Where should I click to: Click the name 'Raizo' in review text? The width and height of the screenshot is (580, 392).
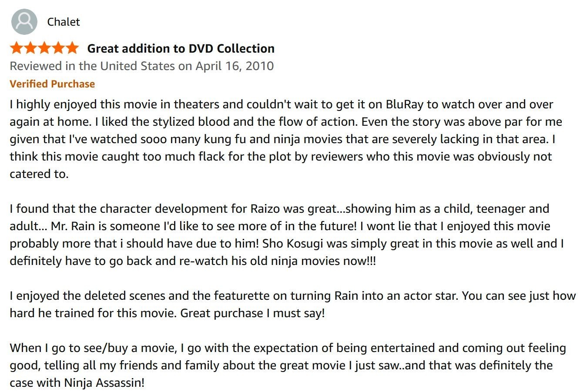(x=265, y=209)
